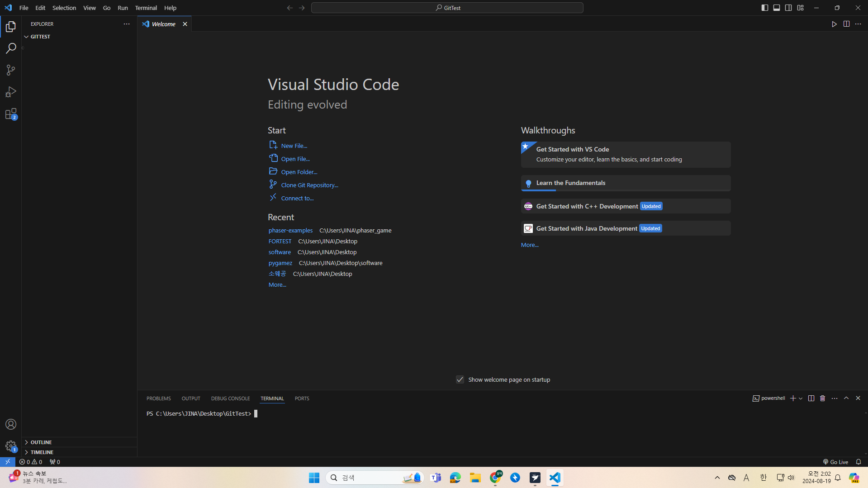Image resolution: width=868 pixels, height=488 pixels.
Task: Collapse the GITTEST folder section
Action: point(40,37)
